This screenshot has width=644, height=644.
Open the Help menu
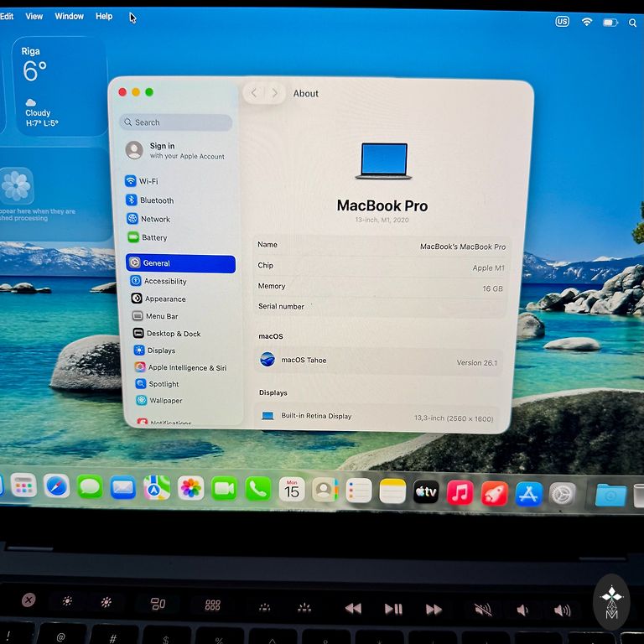pyautogui.click(x=104, y=16)
